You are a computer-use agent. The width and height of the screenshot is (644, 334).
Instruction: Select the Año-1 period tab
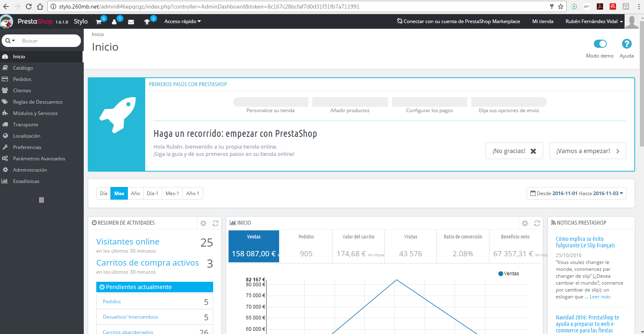(193, 194)
